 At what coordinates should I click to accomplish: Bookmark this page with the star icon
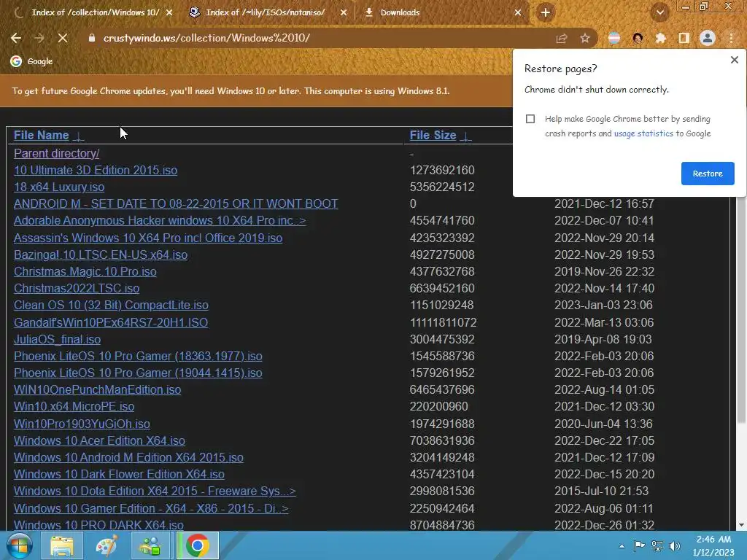click(x=585, y=38)
